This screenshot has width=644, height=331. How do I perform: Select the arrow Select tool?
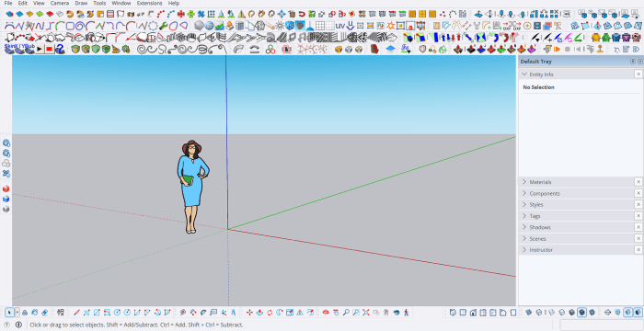coord(9,313)
